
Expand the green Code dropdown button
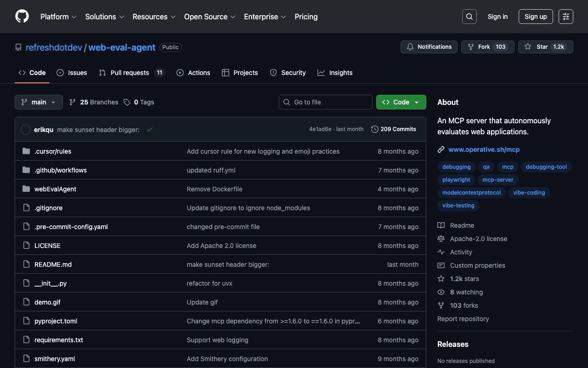click(x=401, y=102)
